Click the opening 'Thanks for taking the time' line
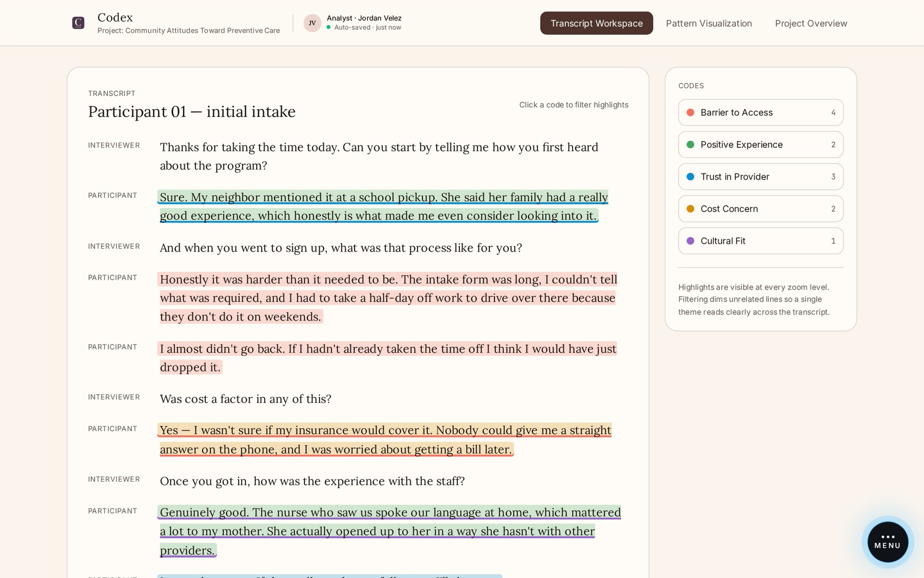Viewport: 924px width, 578px height. (x=379, y=156)
